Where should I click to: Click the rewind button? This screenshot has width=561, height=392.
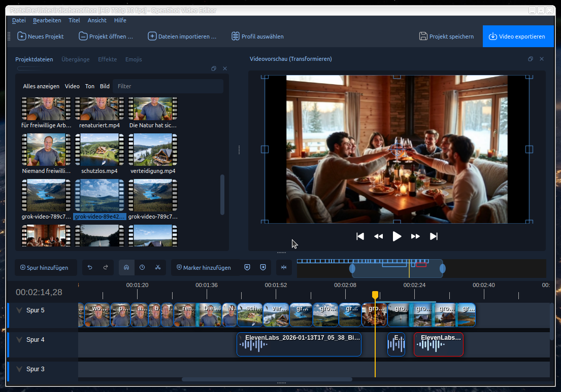(x=378, y=236)
